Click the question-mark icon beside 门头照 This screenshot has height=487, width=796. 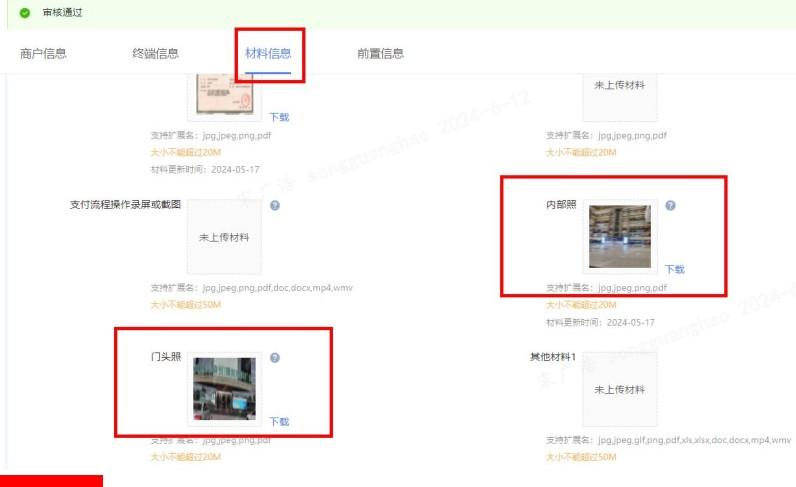(x=274, y=357)
